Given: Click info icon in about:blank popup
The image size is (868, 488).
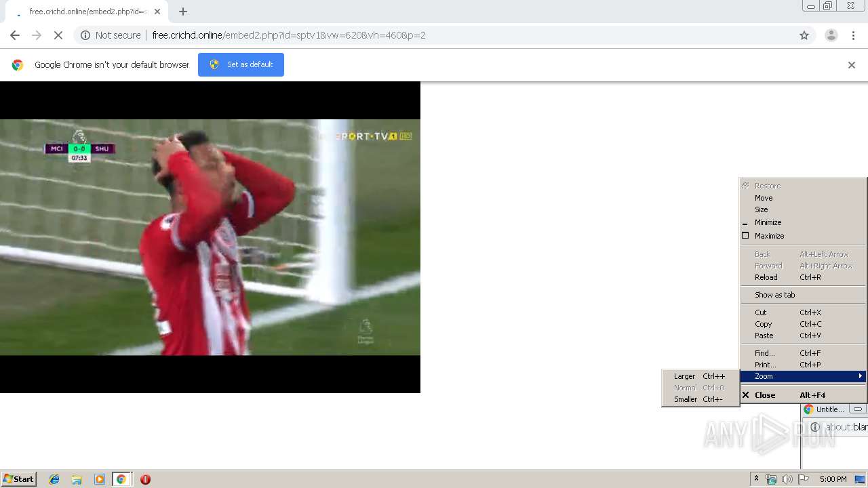Looking at the screenshot, I should 815,427.
